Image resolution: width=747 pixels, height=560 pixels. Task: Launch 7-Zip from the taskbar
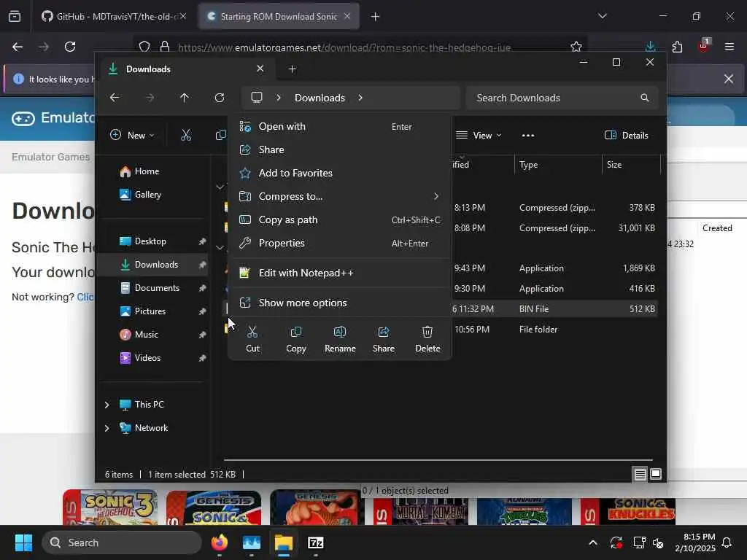(x=315, y=542)
